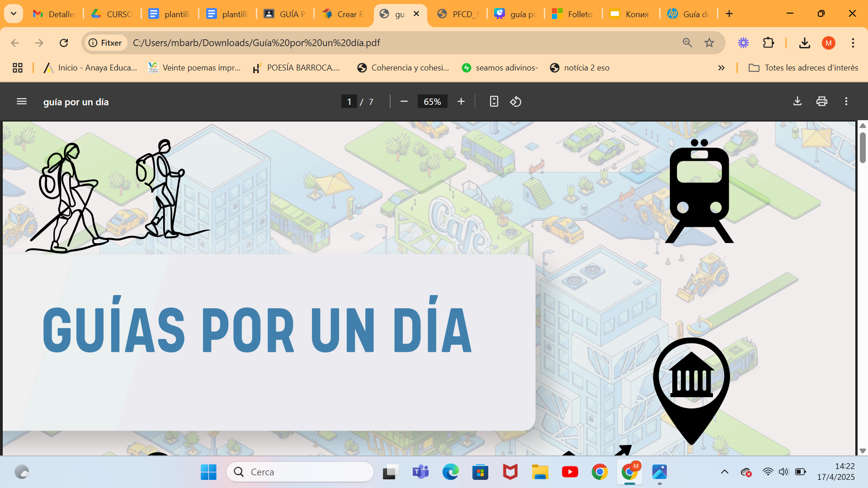Download the PDF from viewer toolbar
Image resolution: width=868 pixels, height=488 pixels.
(797, 101)
